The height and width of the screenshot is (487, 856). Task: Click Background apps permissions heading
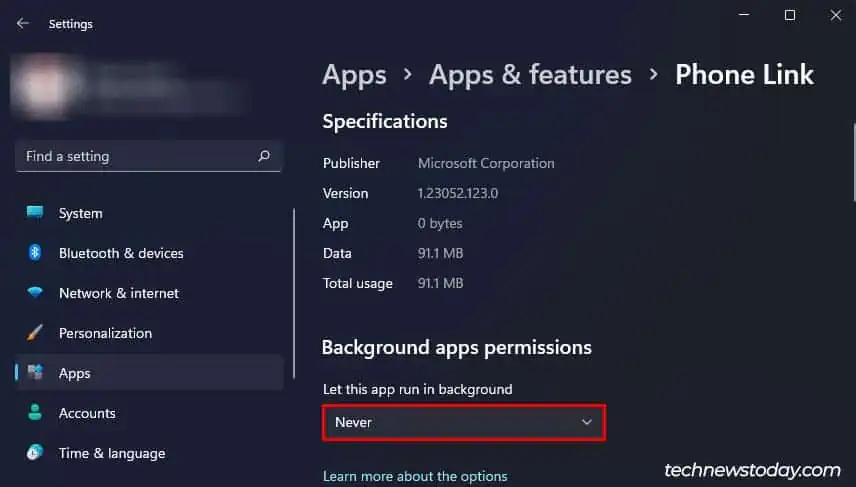[456, 348]
